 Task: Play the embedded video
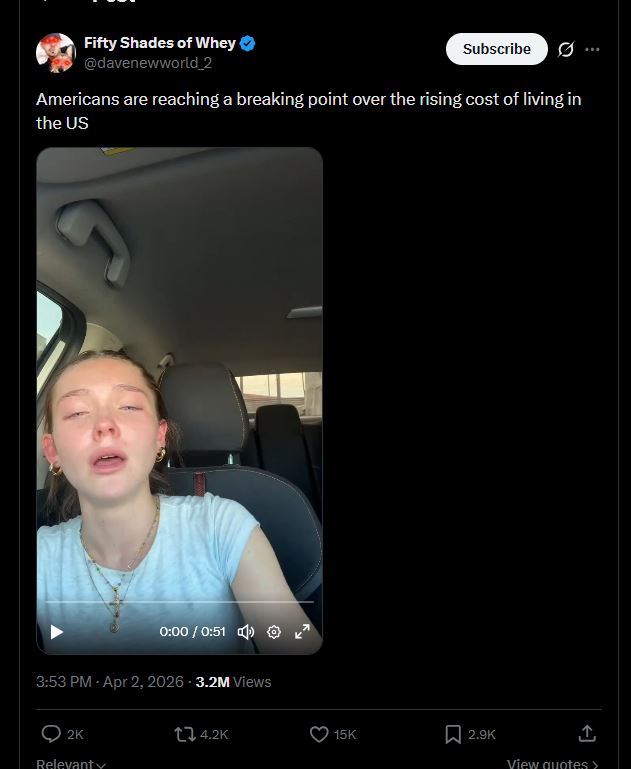57,632
